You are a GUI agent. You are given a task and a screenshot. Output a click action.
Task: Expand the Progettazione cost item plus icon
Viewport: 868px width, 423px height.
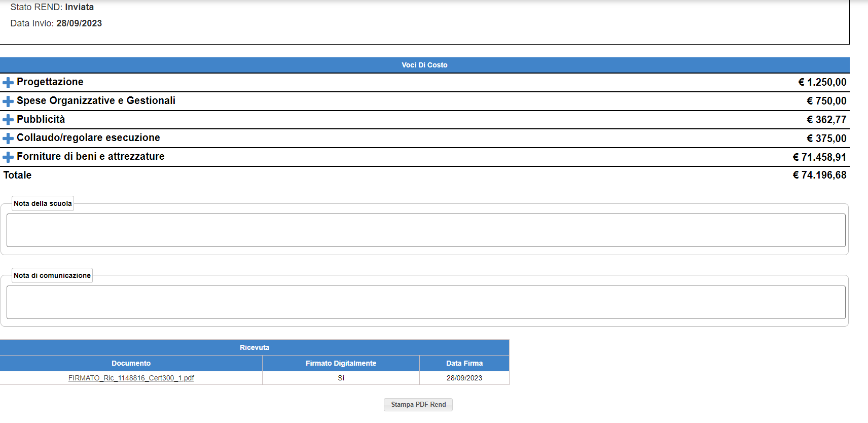(8, 83)
